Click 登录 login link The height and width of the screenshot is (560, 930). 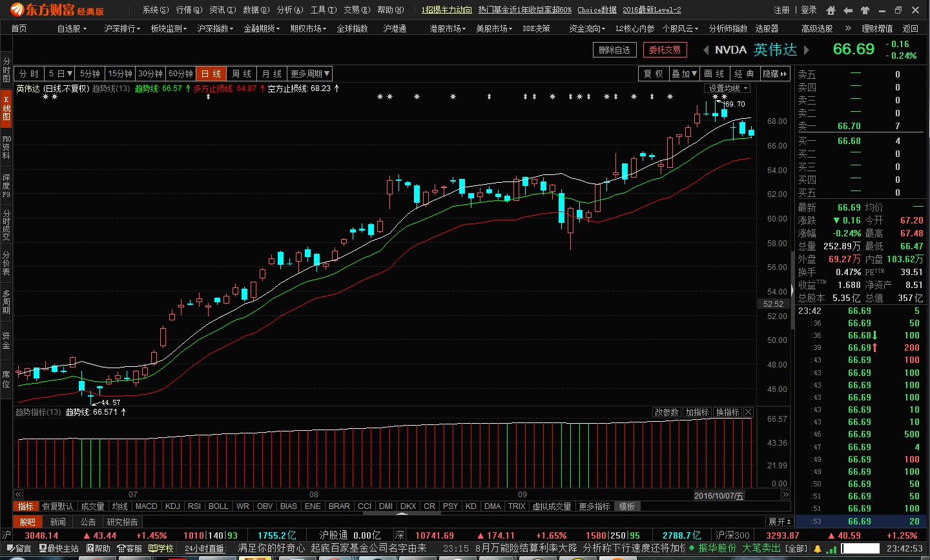[809, 10]
